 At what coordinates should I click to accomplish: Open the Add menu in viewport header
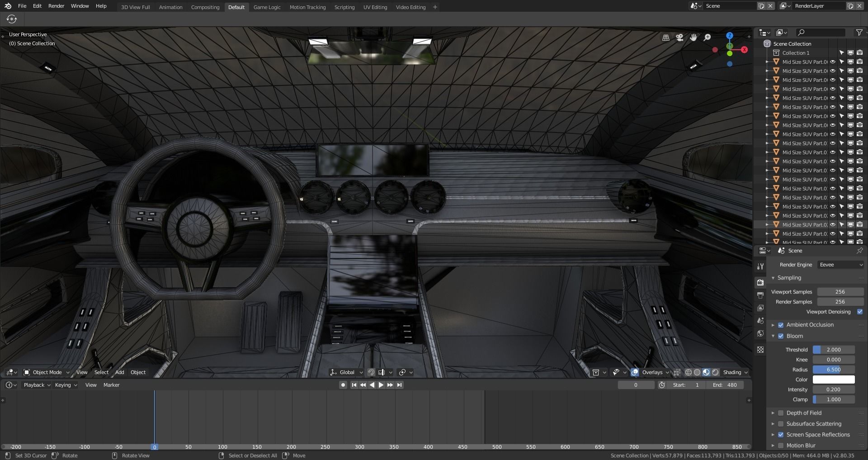119,372
